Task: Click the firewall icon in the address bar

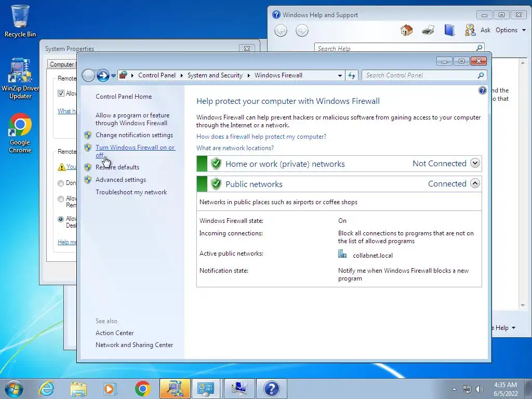Action: click(123, 75)
